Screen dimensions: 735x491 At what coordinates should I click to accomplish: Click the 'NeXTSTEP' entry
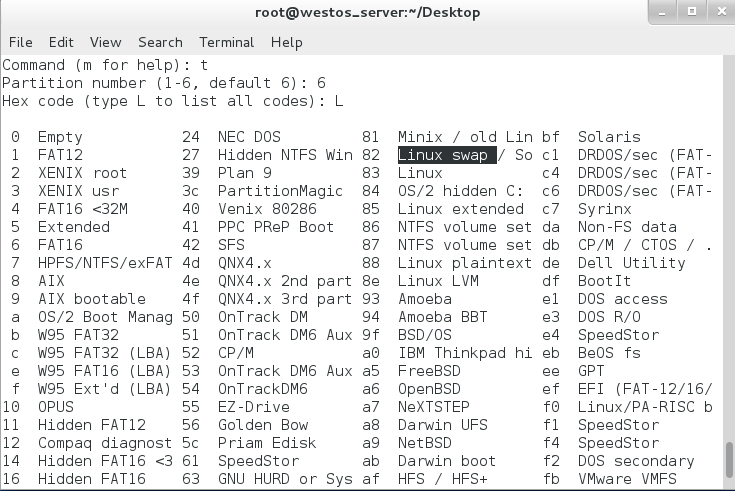pyautogui.click(x=434, y=407)
